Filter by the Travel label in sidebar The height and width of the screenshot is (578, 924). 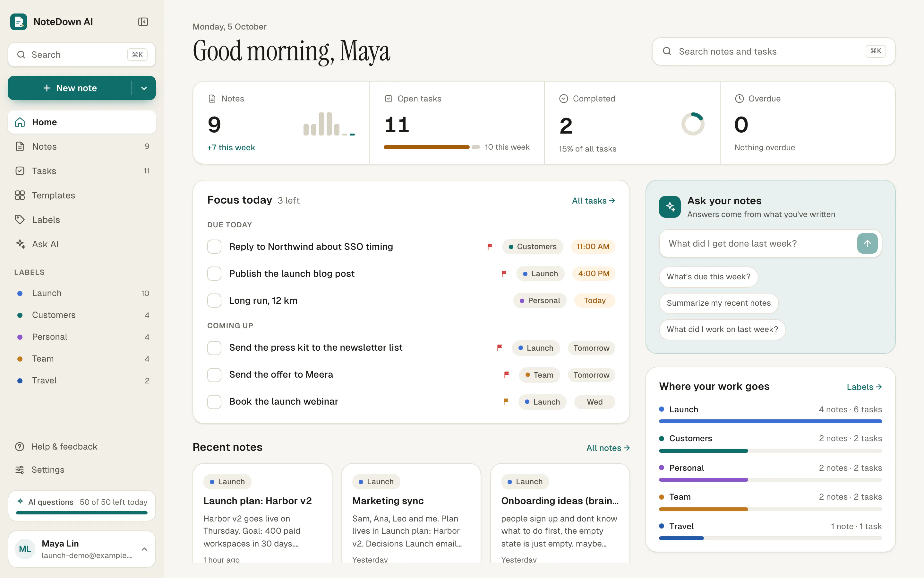tap(82, 381)
